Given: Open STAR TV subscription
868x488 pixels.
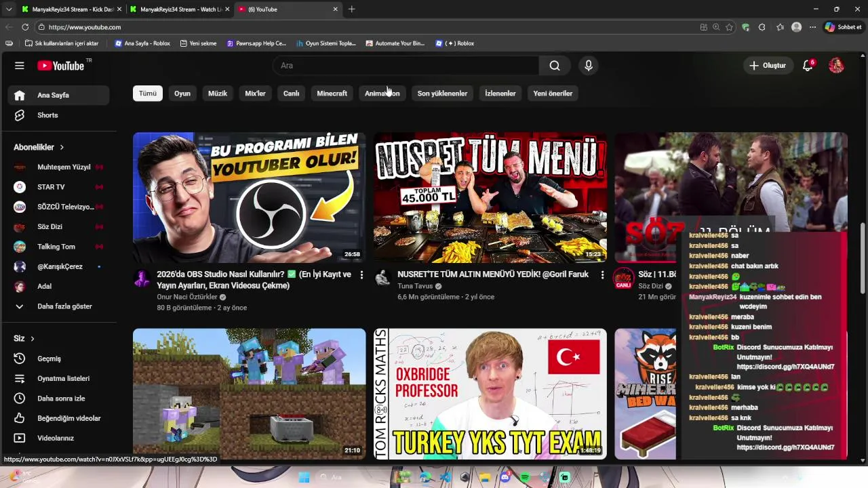Looking at the screenshot, I should 58,187.
